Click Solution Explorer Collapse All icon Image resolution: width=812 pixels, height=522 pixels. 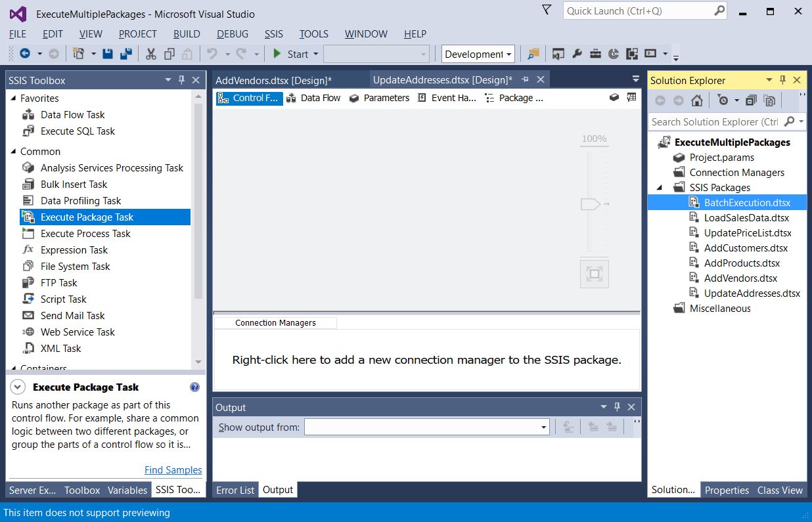tap(752, 100)
